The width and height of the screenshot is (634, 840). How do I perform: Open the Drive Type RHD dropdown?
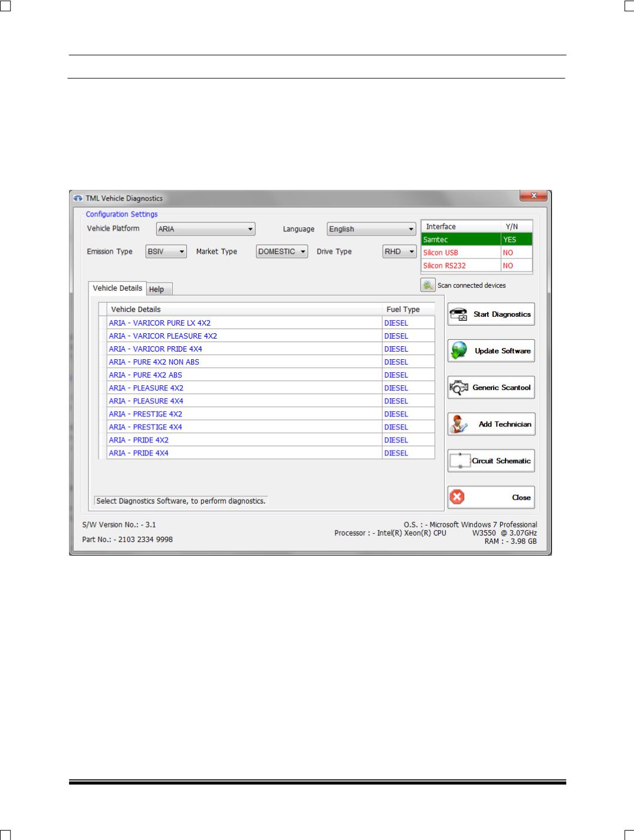pos(400,251)
